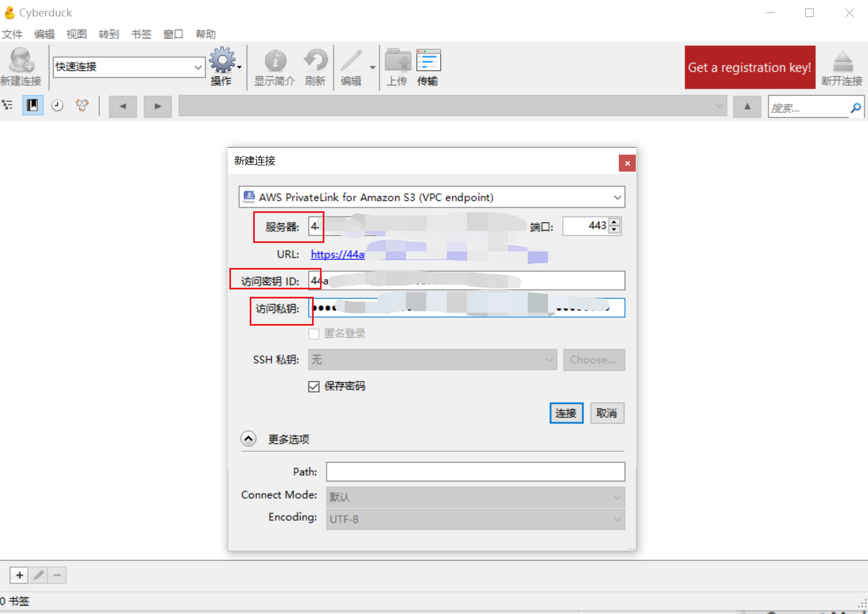Open the 转到 menu
868x614 pixels.
109,35
